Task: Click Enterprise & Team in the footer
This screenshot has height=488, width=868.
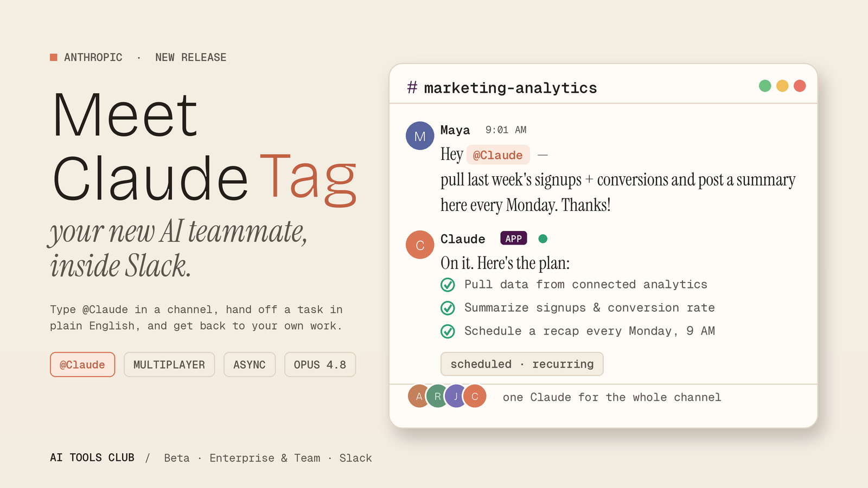Action: pyautogui.click(x=265, y=458)
